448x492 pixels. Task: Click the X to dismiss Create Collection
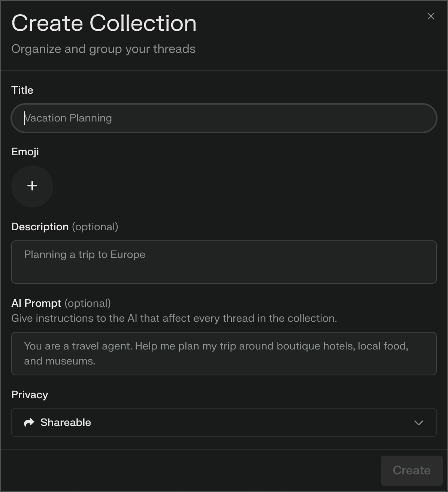pyautogui.click(x=430, y=16)
